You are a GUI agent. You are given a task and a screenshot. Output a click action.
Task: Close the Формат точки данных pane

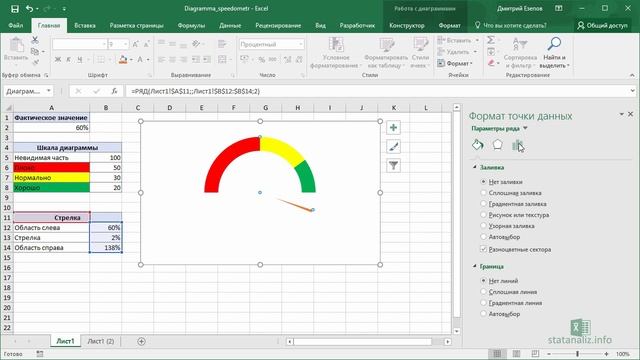pyautogui.click(x=630, y=114)
